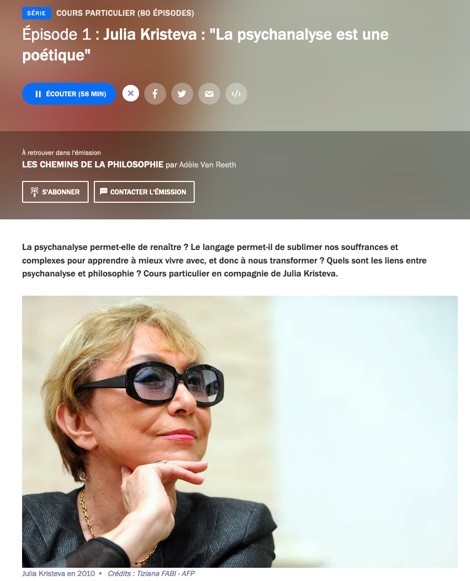The height and width of the screenshot is (581, 470).
Task: Click Contacter l'émission button
Action: (144, 192)
